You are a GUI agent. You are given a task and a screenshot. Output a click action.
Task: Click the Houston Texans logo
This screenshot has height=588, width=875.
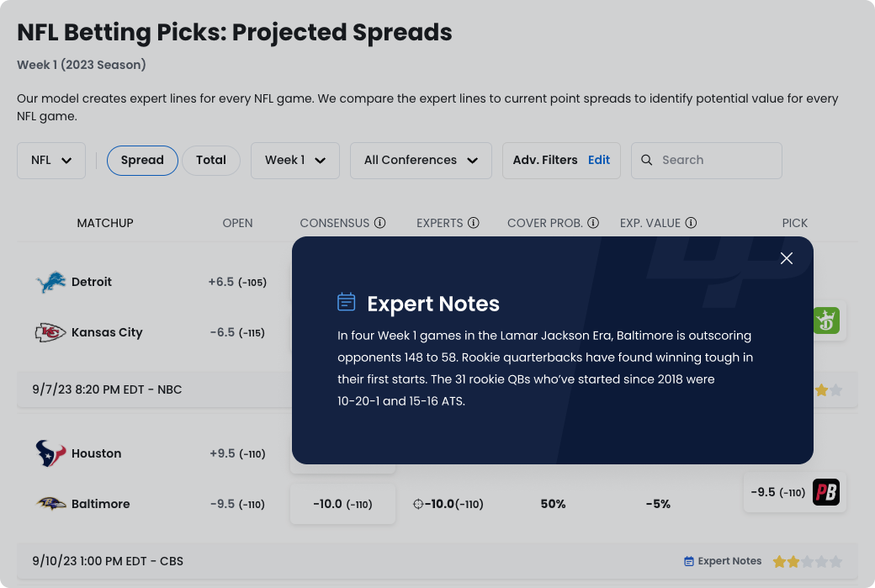pos(50,453)
